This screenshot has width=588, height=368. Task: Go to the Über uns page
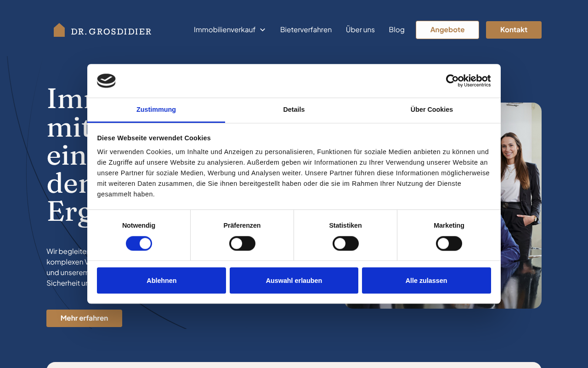coord(360,30)
